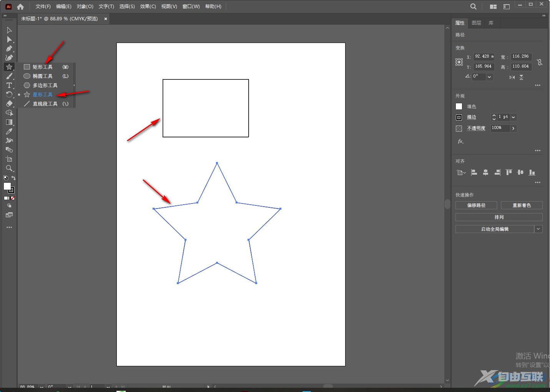Open the 不透明度 slider arrow
The height and width of the screenshot is (392, 550).
[x=513, y=128]
